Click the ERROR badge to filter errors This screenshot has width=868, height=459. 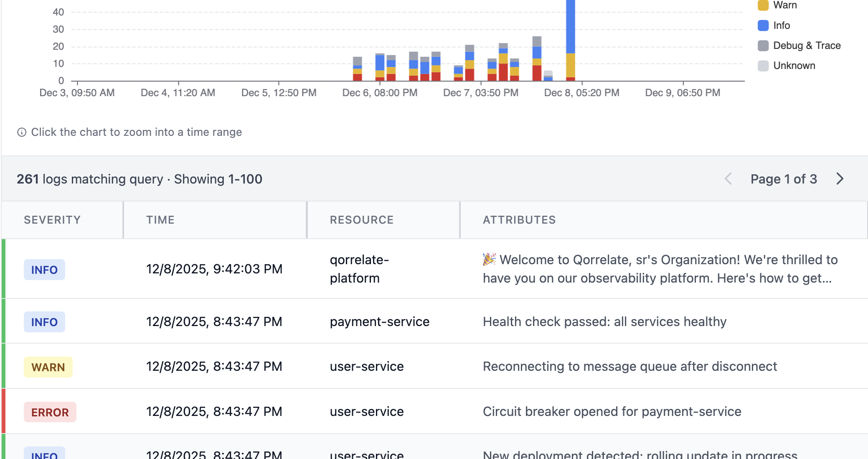click(50, 412)
